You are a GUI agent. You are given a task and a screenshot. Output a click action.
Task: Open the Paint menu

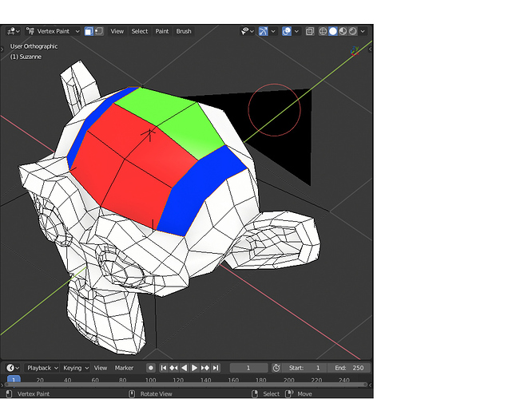pos(162,31)
